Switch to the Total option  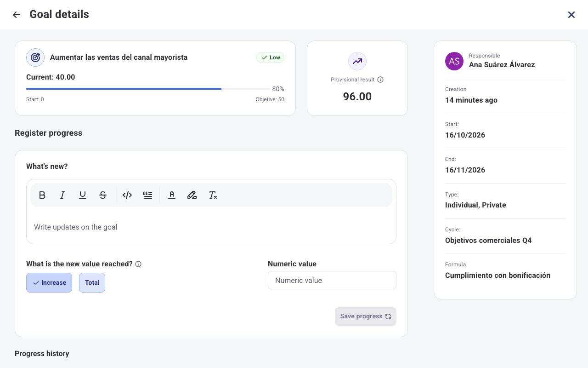pyautogui.click(x=92, y=282)
